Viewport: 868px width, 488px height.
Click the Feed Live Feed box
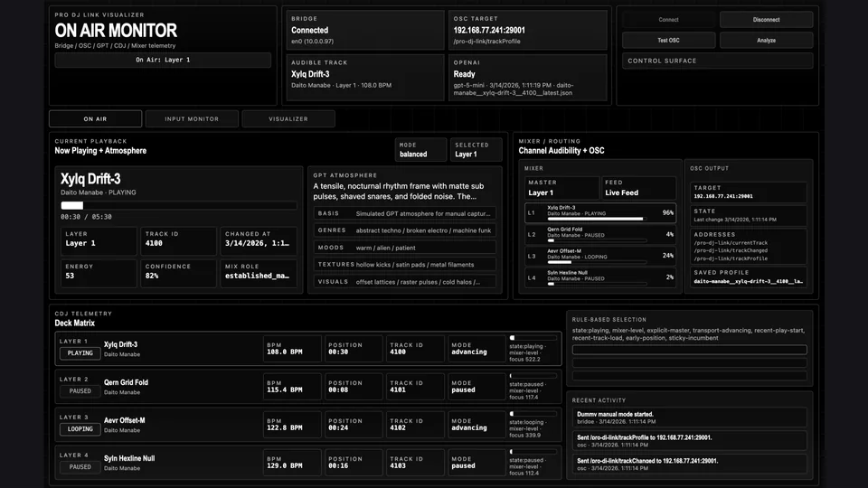pyautogui.click(x=638, y=188)
